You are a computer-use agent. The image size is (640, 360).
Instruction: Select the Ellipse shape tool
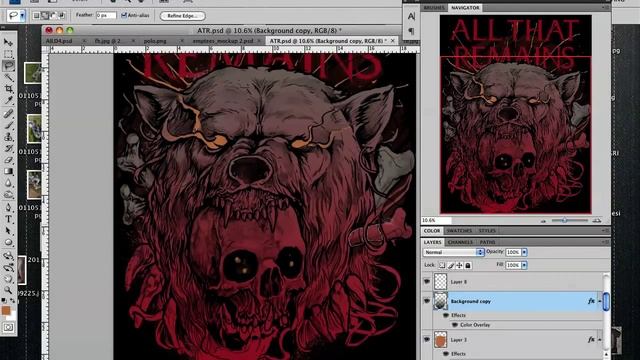(8, 242)
